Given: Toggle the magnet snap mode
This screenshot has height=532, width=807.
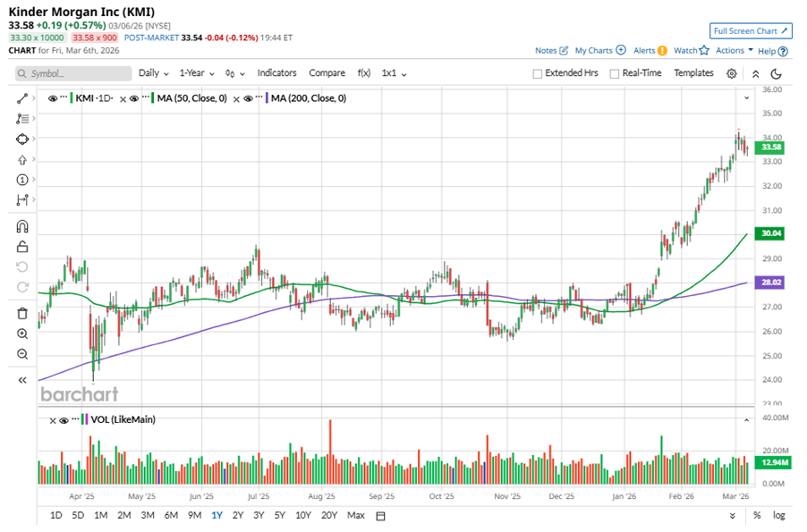Looking at the screenshot, I should [22, 226].
